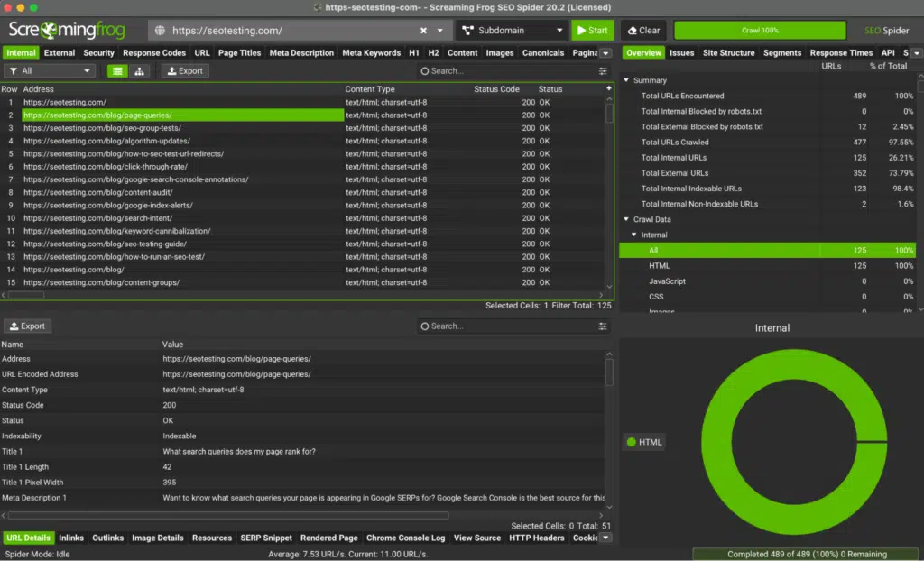Collapse the Summary section
This screenshot has width=924, height=561.
pos(626,80)
